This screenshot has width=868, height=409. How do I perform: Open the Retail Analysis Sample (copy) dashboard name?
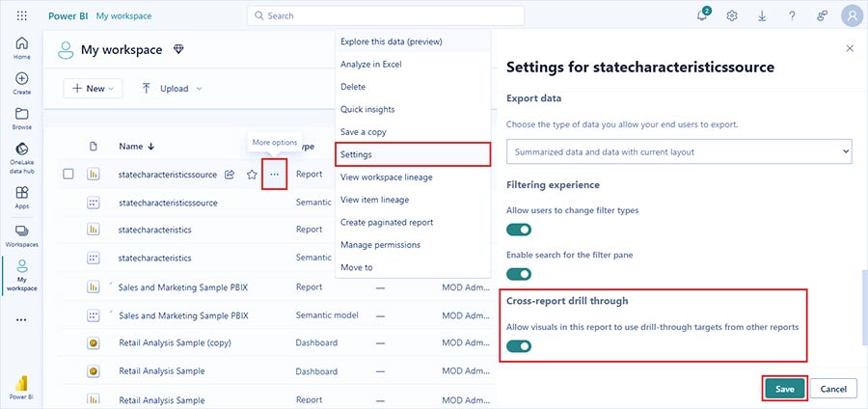(175, 342)
